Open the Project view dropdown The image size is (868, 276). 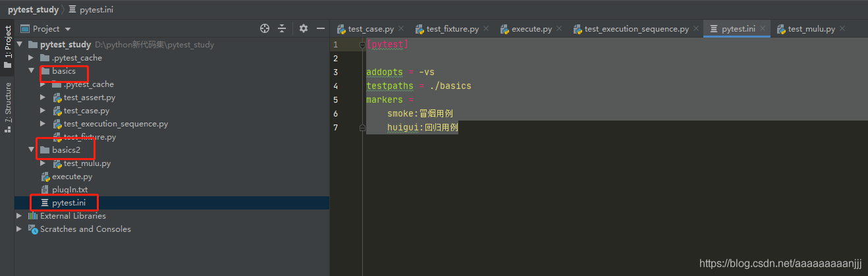(x=68, y=29)
